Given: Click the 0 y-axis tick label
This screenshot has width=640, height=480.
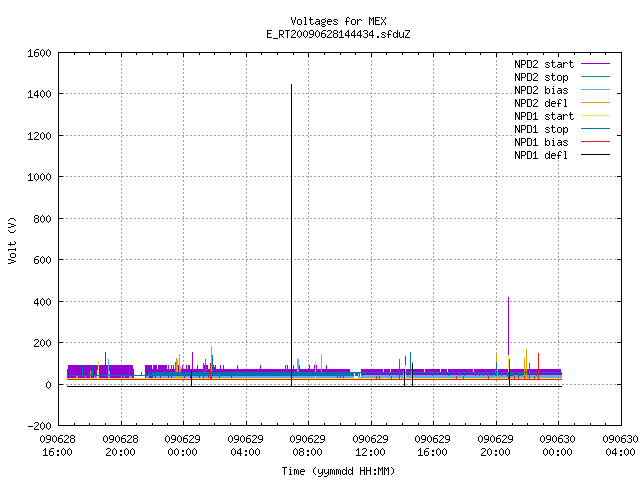Looking at the screenshot, I should tap(49, 384).
